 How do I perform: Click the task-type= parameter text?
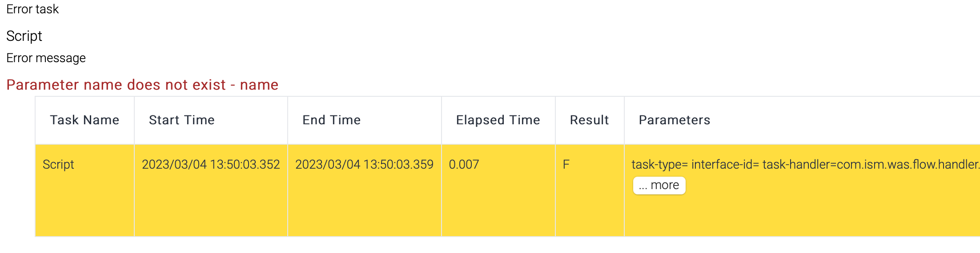tap(659, 165)
